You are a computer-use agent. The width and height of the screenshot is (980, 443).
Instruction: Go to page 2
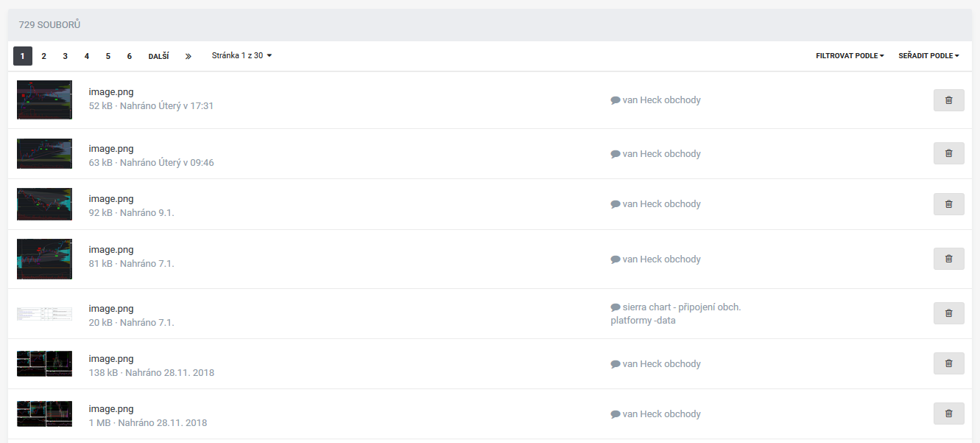[44, 56]
